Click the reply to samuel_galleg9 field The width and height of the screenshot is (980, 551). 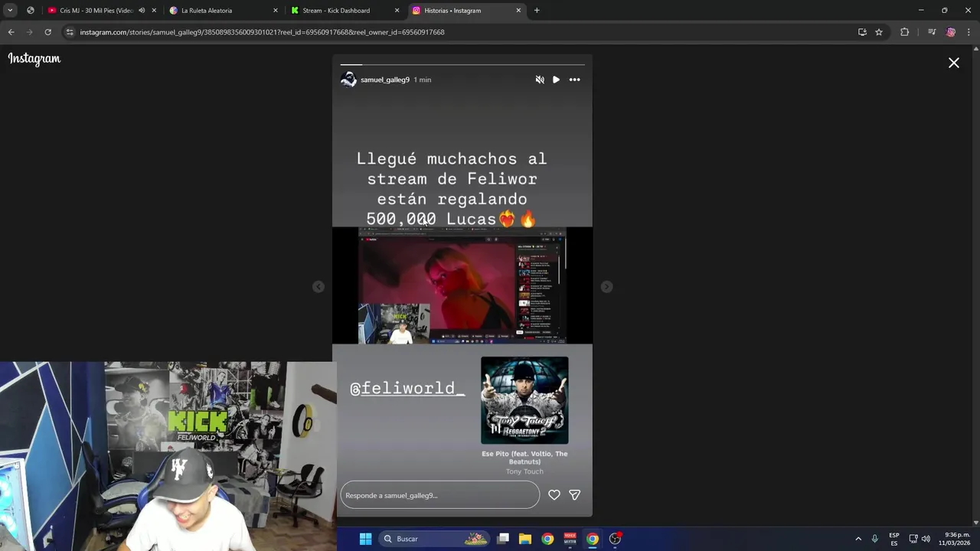point(440,495)
